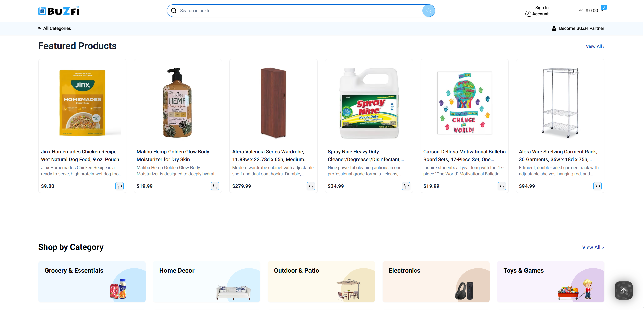
Task: Click Become BUZFI Partner link
Action: (578, 28)
